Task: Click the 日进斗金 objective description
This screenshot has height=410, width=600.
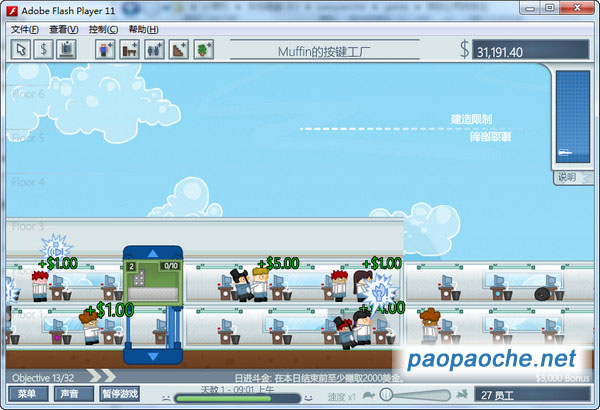Action: coord(319,378)
